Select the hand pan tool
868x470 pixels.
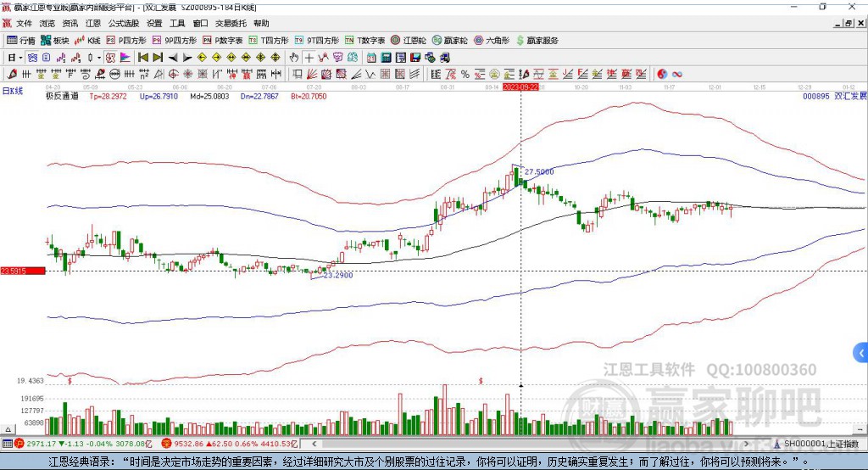[x=294, y=58]
